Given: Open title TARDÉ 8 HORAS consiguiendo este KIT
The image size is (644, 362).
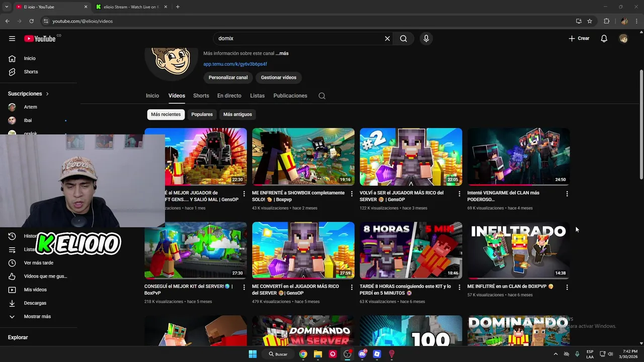Looking at the screenshot, I should [405, 290].
